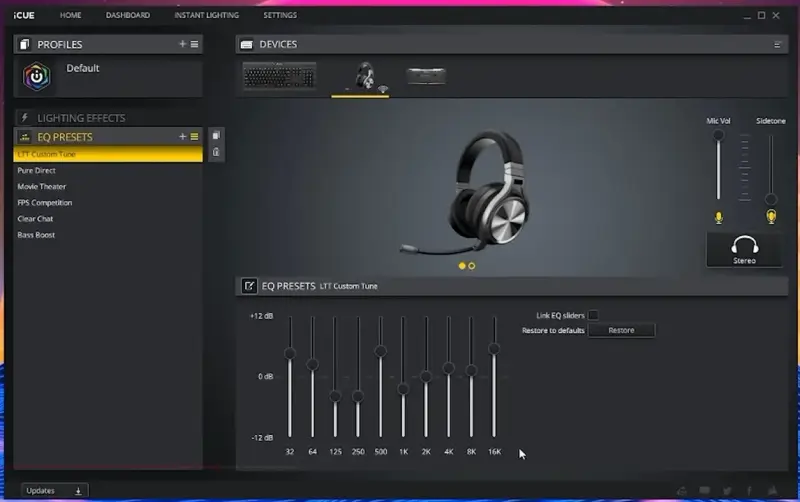800x502 pixels.
Task: Add a new profile with plus icon
Action: click(x=182, y=44)
